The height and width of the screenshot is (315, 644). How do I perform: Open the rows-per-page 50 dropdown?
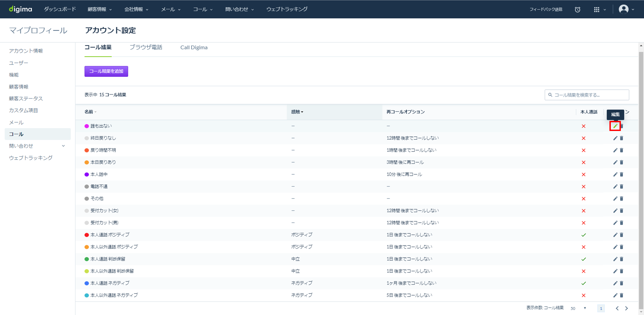click(578, 308)
